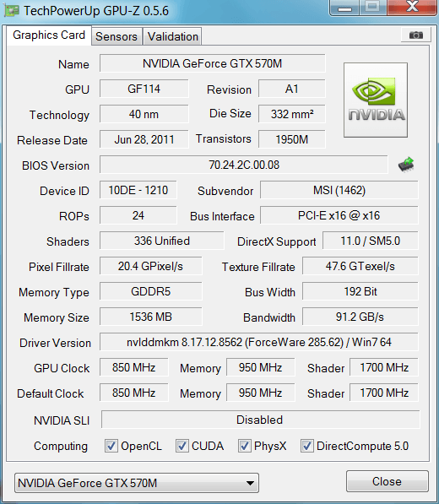Open the GPU selection dropdown arrow
Viewport: 439px width, 504px height.
[250, 483]
